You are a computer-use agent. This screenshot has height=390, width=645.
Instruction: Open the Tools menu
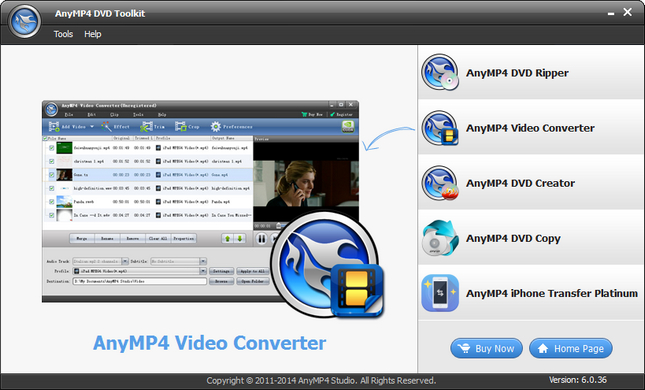pos(63,34)
